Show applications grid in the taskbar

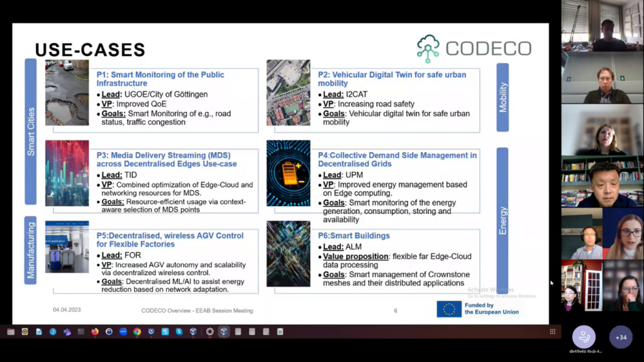click(x=553, y=332)
